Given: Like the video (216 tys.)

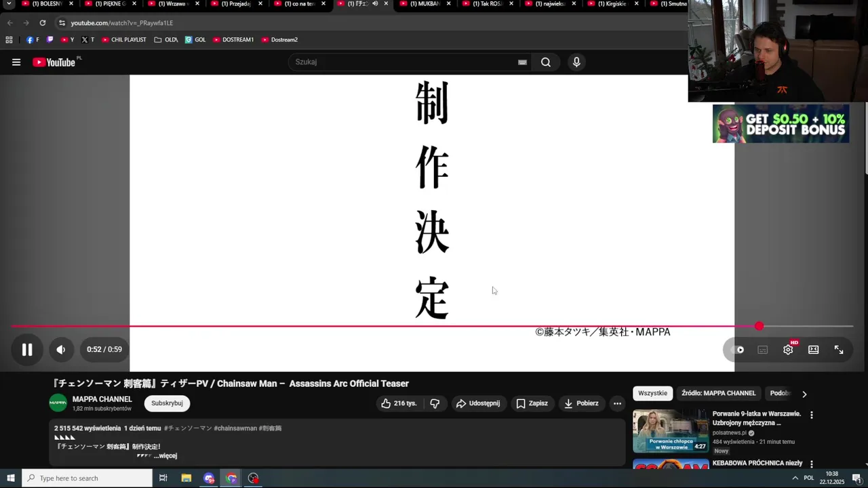Looking at the screenshot, I should pyautogui.click(x=399, y=403).
